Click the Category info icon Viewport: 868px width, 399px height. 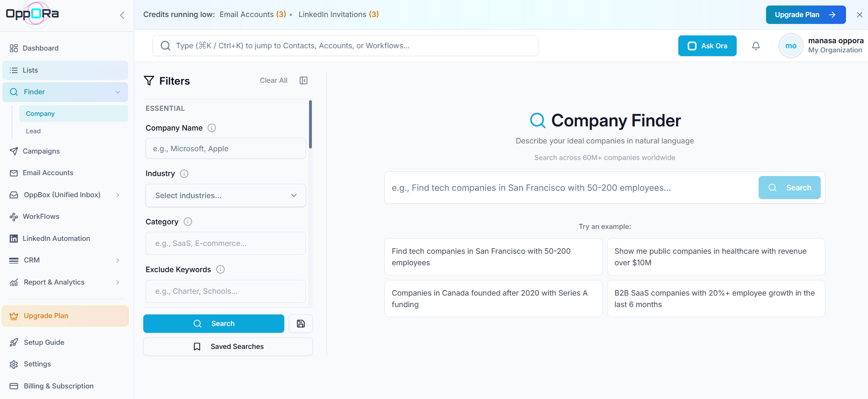pyautogui.click(x=188, y=222)
